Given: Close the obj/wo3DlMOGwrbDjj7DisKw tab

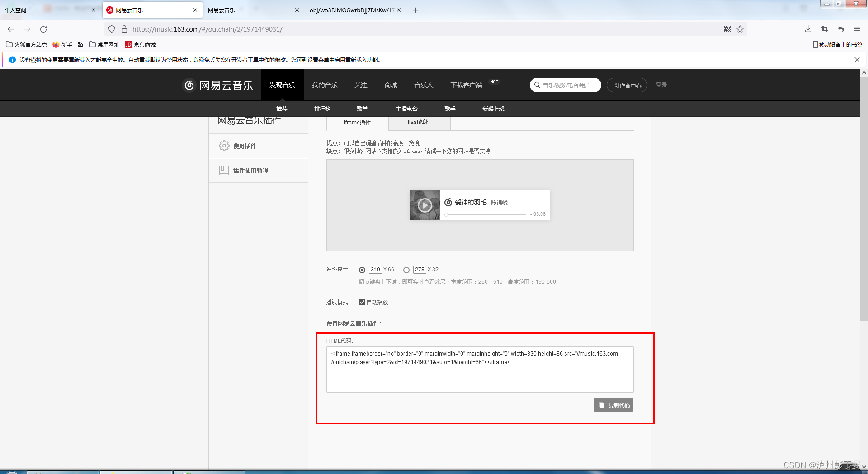Looking at the screenshot, I should (399, 10).
